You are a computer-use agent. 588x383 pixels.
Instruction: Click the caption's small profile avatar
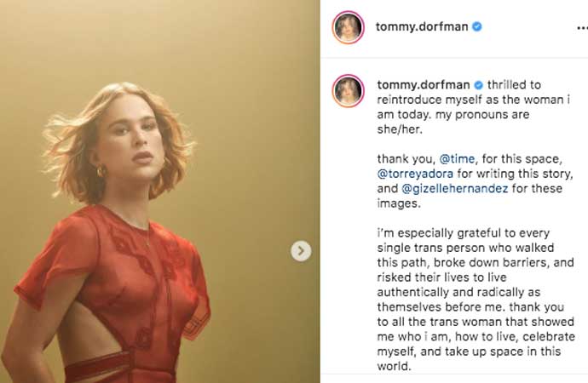347,90
